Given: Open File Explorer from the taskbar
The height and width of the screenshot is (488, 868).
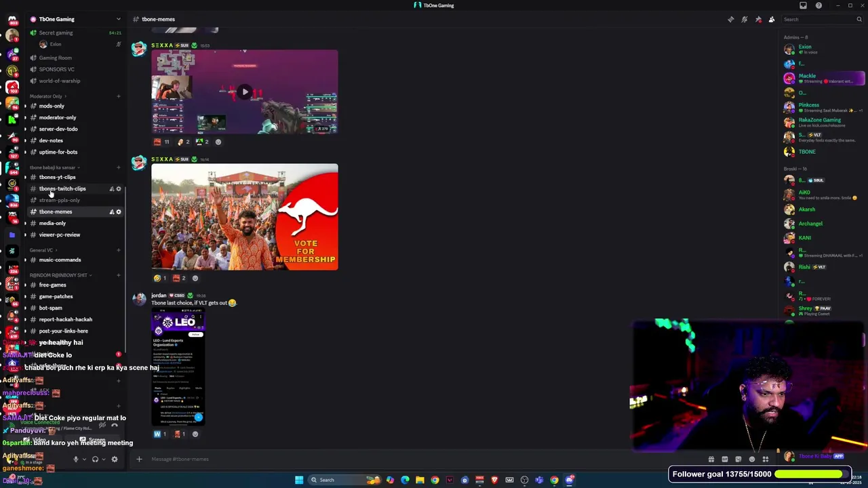Looking at the screenshot, I should coord(420,480).
